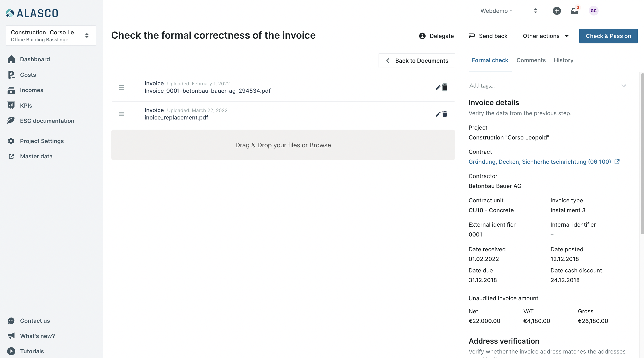Switch to the Comments tab
The image size is (644, 358).
click(531, 60)
